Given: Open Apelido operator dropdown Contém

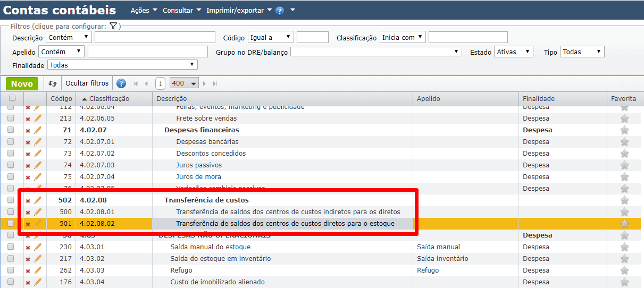Looking at the screenshot, I should coord(61,52).
